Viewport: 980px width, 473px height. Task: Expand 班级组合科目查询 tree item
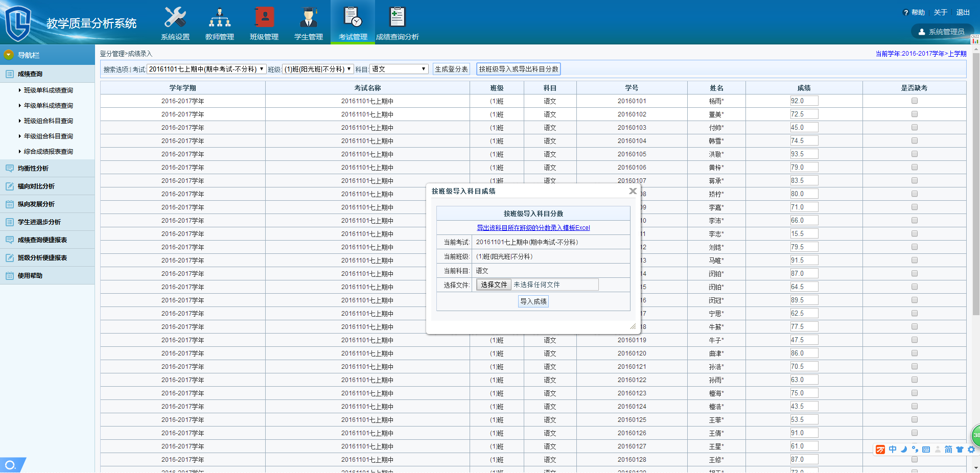pyautogui.click(x=20, y=121)
